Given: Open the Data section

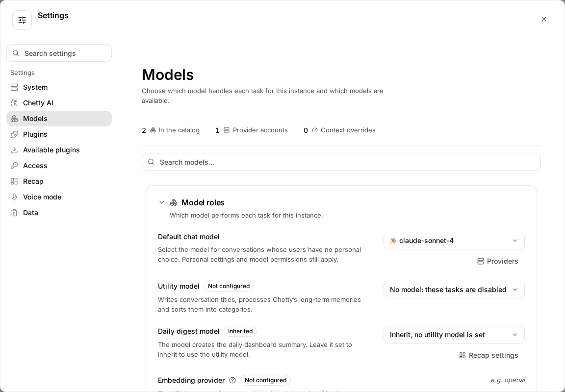Looking at the screenshot, I should click(x=59, y=213).
